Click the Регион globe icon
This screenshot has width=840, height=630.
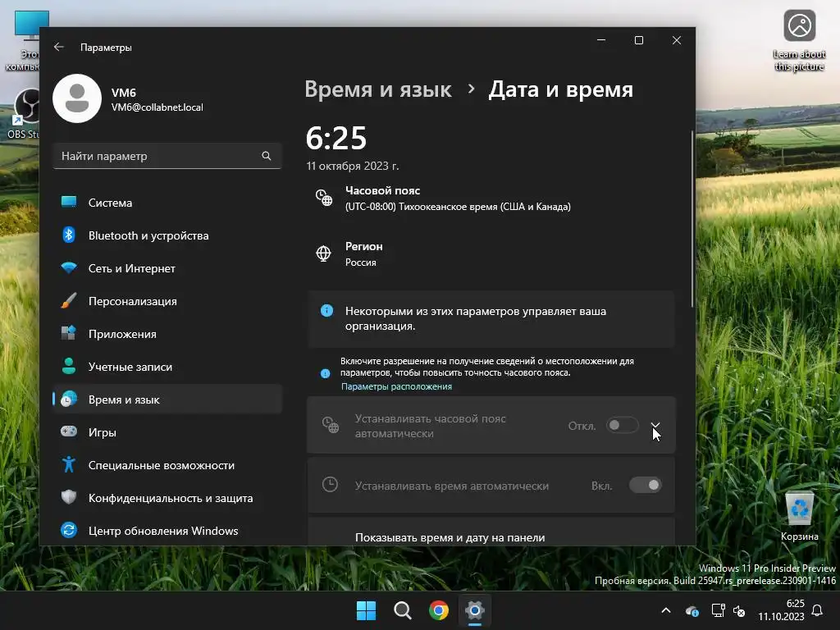tap(323, 253)
